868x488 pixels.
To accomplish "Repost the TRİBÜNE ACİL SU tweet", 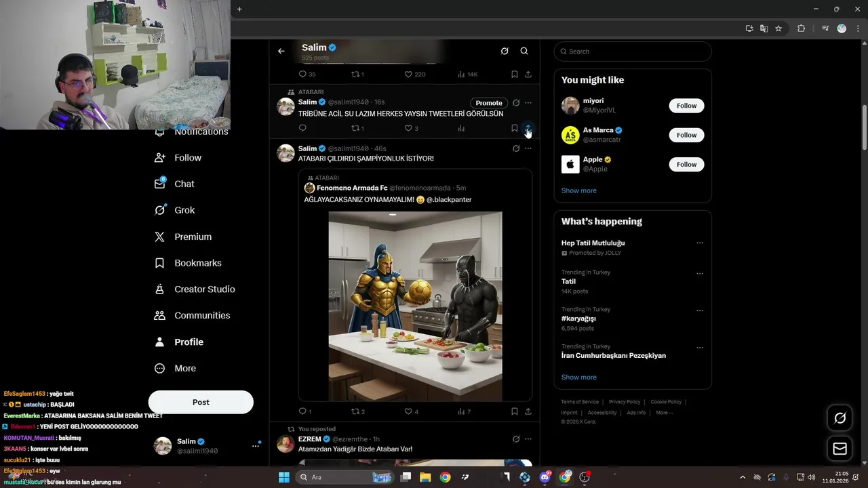I will (x=357, y=128).
